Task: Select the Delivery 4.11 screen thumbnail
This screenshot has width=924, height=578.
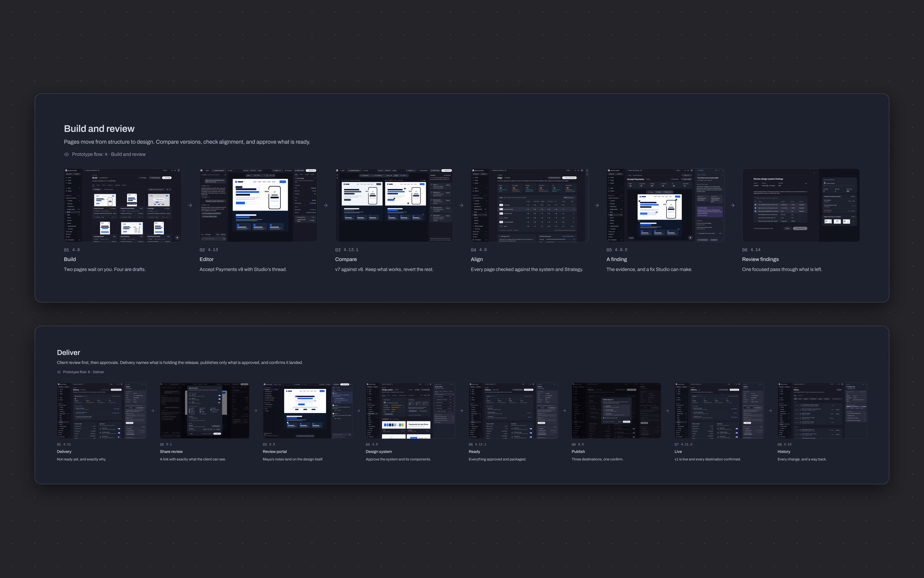Action: pos(102,411)
